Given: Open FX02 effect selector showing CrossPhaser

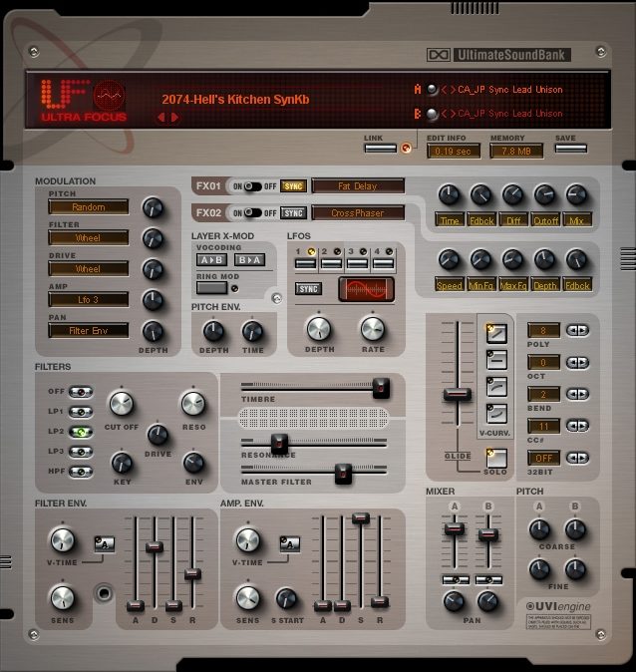Looking at the screenshot, I should click(358, 213).
